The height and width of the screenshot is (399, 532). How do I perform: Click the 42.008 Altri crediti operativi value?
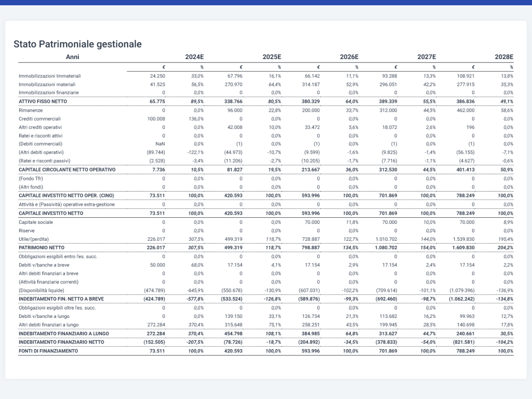point(235,127)
